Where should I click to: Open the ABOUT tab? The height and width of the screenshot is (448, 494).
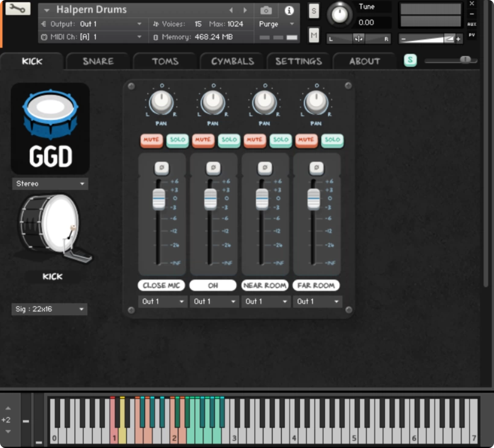[364, 61]
